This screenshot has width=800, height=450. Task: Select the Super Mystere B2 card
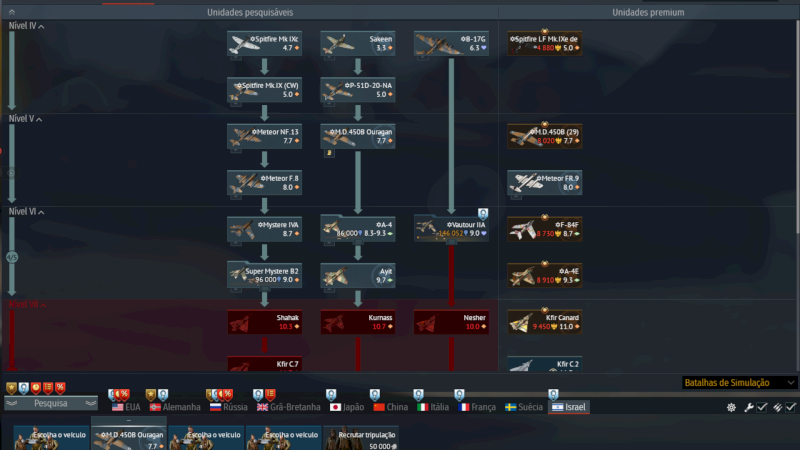pos(264,276)
